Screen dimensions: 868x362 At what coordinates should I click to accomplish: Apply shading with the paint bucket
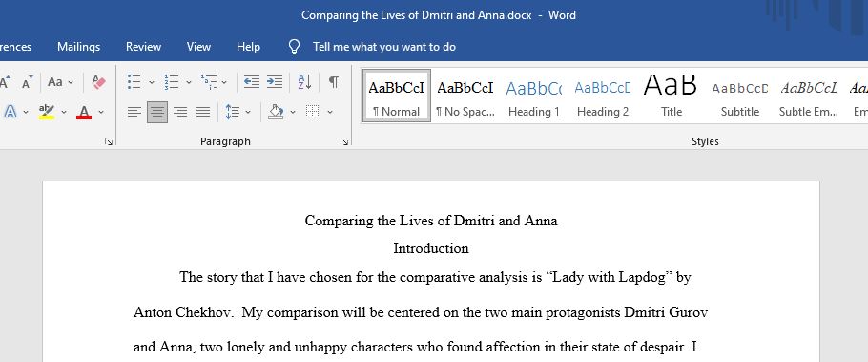click(x=276, y=112)
